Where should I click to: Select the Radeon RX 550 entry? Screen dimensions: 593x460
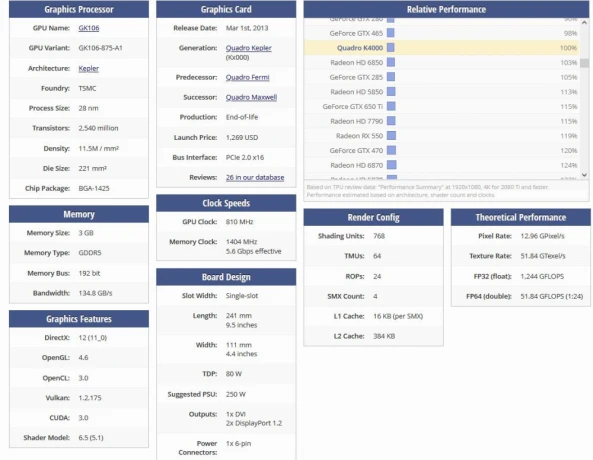[359, 136]
